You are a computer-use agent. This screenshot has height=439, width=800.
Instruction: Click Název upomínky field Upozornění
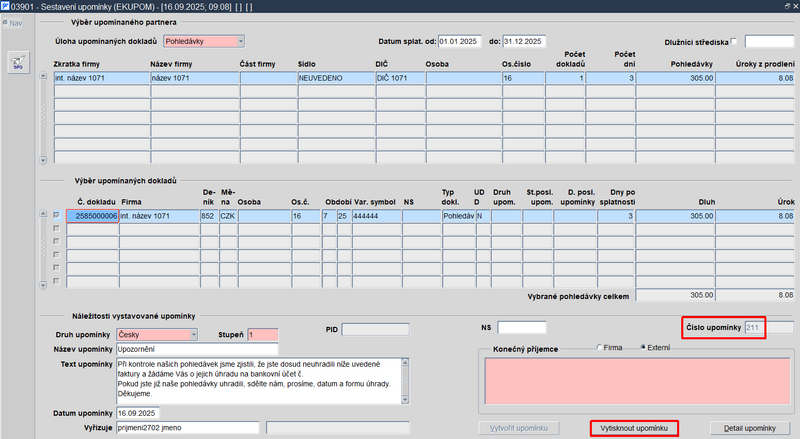[197, 349]
